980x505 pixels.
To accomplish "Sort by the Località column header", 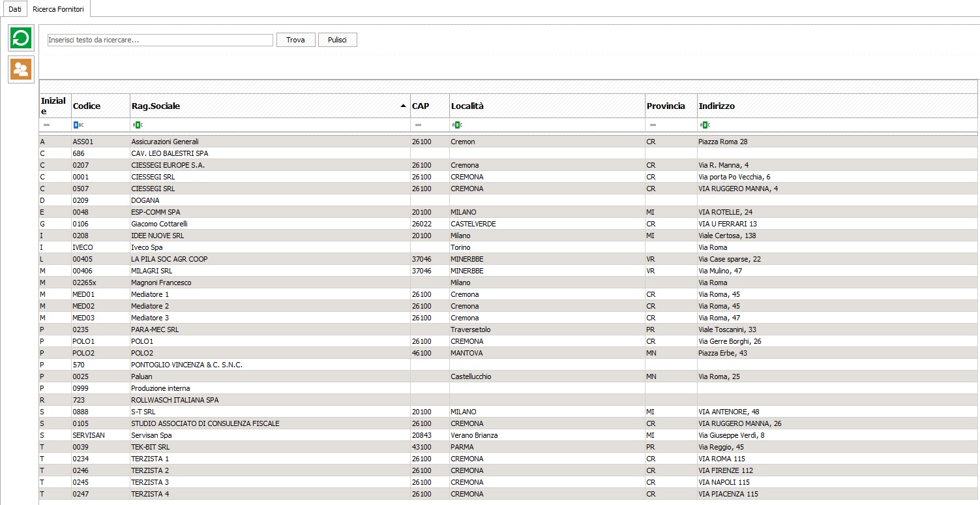I will (x=547, y=106).
